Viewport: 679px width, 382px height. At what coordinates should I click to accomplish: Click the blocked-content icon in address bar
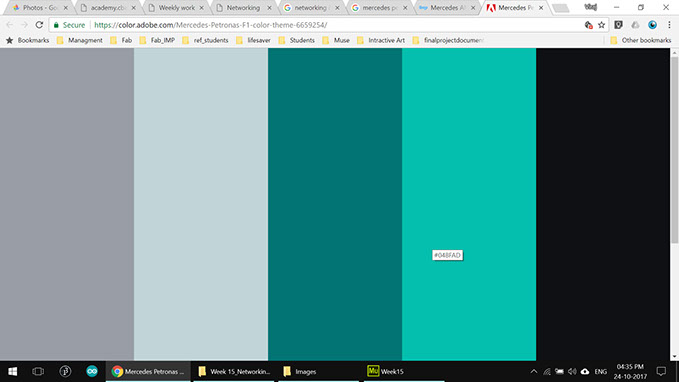click(588, 25)
